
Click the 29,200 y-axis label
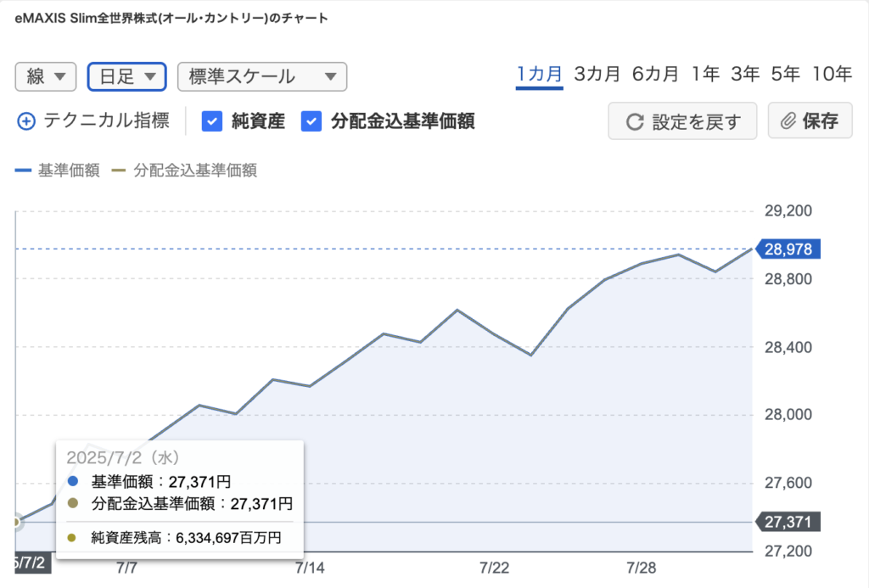click(788, 210)
